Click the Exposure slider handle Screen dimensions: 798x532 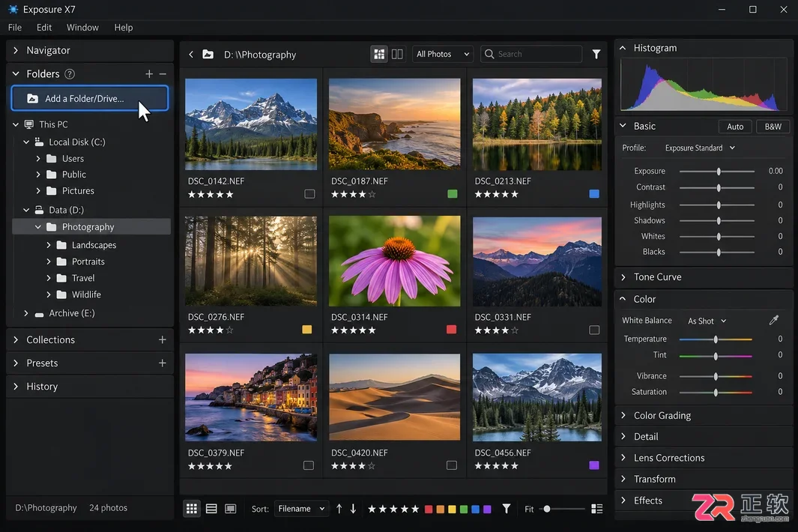coord(719,172)
